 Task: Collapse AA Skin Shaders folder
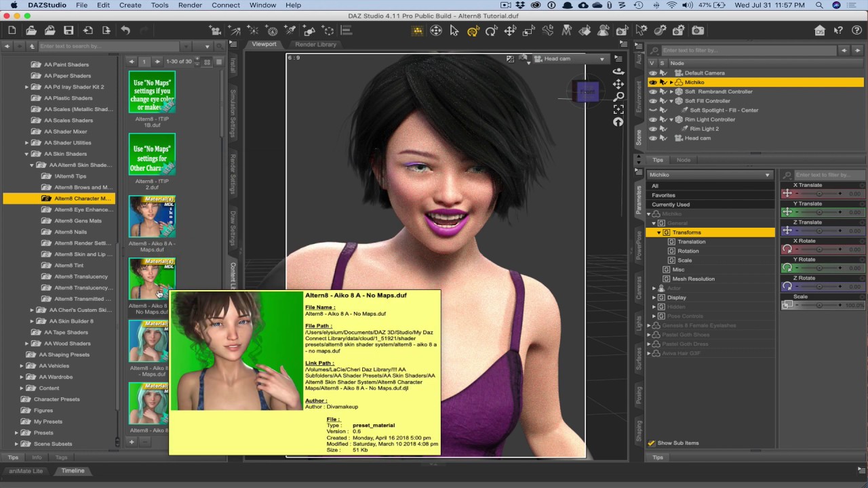pyautogui.click(x=26, y=154)
